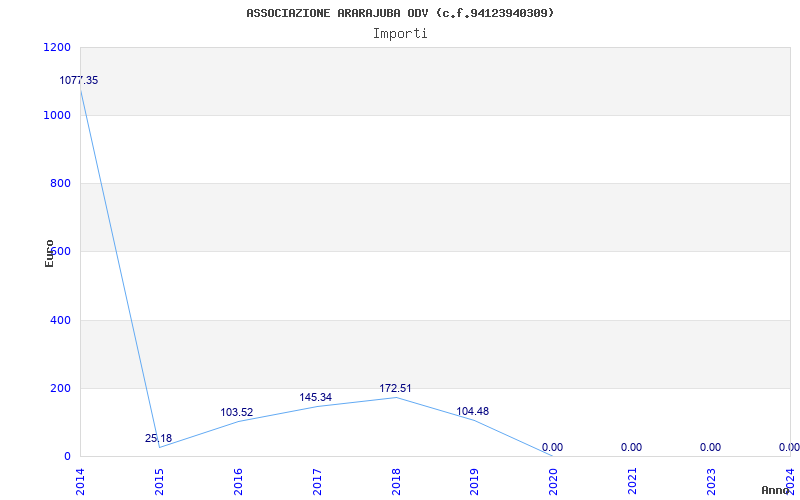The width and height of the screenshot is (800, 500).
Task: Click the Anno x-axis label
Action: (x=776, y=490)
